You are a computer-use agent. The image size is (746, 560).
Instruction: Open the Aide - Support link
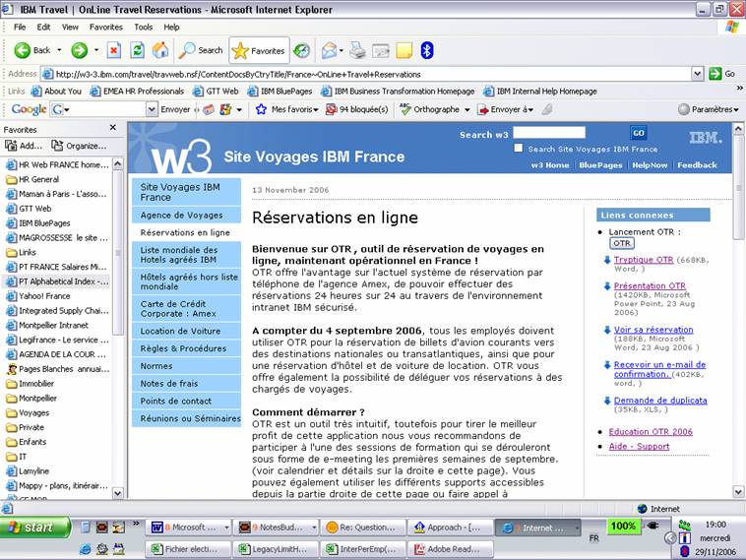pos(639,446)
